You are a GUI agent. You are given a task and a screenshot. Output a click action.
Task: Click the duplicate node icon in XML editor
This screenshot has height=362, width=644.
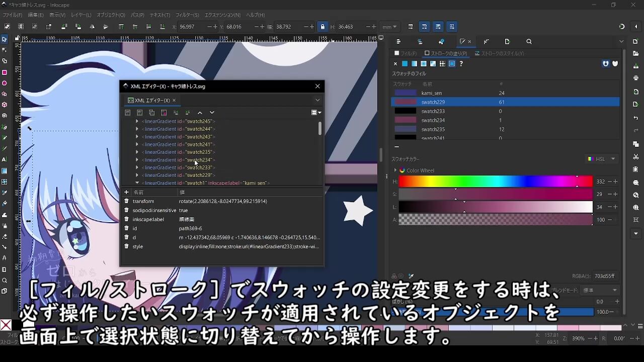point(151,113)
